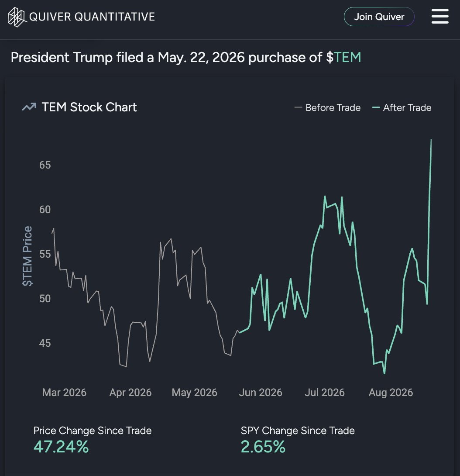Click the QUIVER QUANTITATIVE brand text
This screenshot has height=476, width=460.
tap(92, 17)
